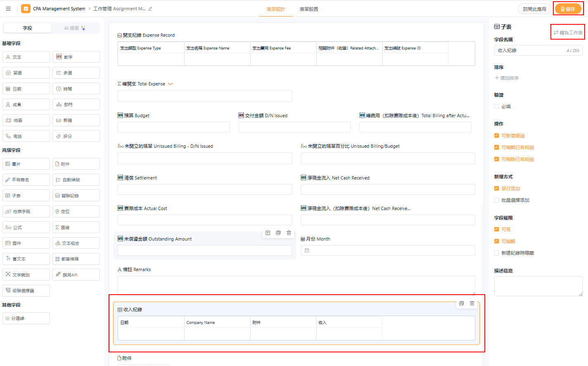The width and height of the screenshot is (588, 366).
Task: Click duplicate icon above Outstanding Amount field
Action: [278, 233]
